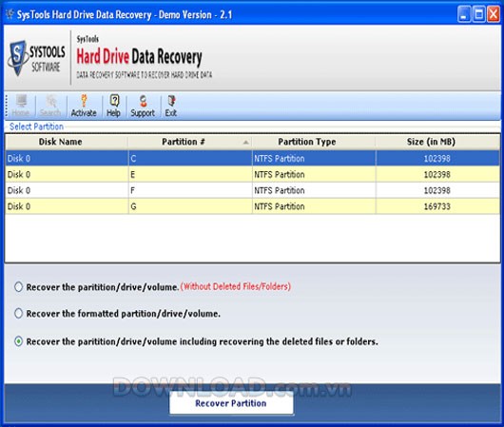Click the red Without Deleted Files/Folders note
The image size is (504, 427).
236,286
